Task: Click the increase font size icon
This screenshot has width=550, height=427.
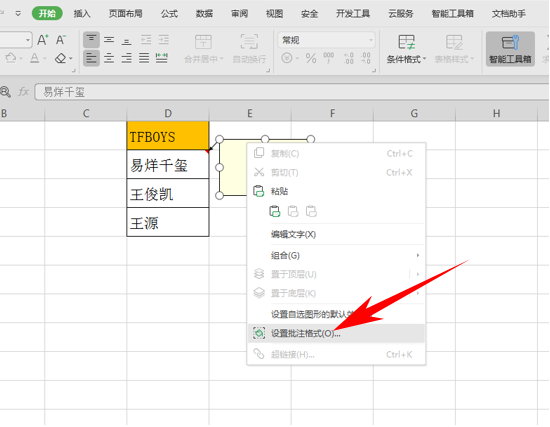Action: (43, 40)
